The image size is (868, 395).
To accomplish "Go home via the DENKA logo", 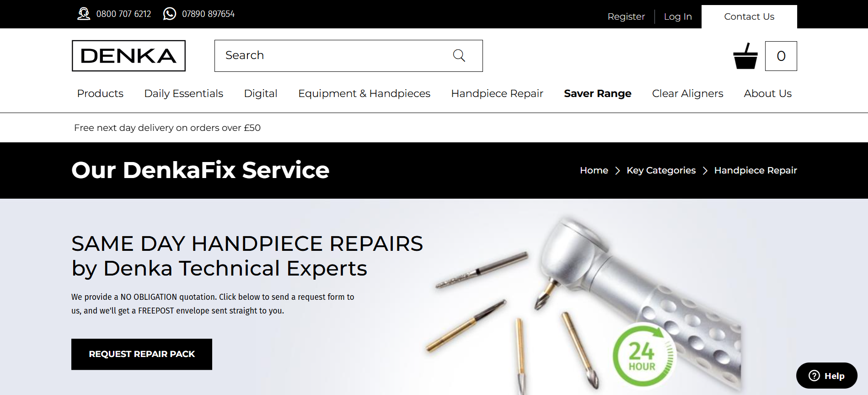I will [x=129, y=56].
